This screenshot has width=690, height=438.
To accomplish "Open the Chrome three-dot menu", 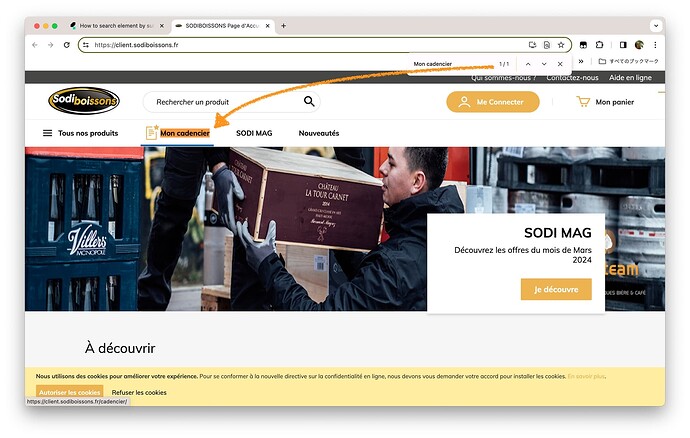I will click(x=655, y=45).
